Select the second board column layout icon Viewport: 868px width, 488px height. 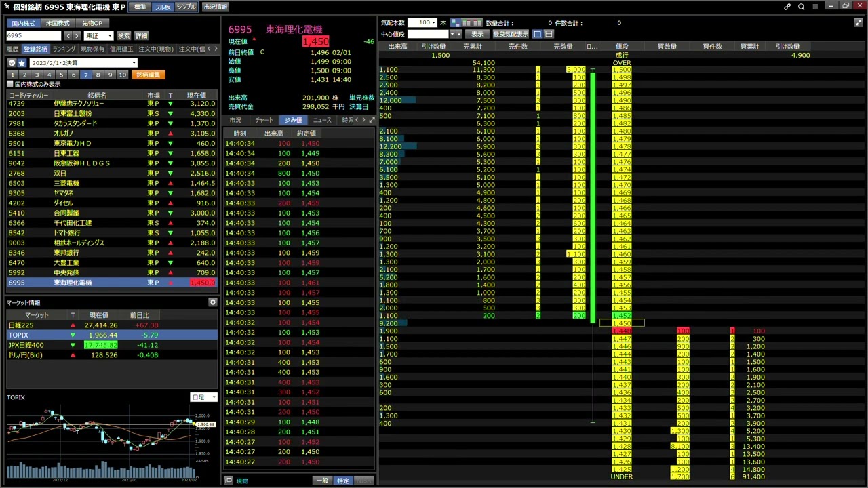pos(467,22)
